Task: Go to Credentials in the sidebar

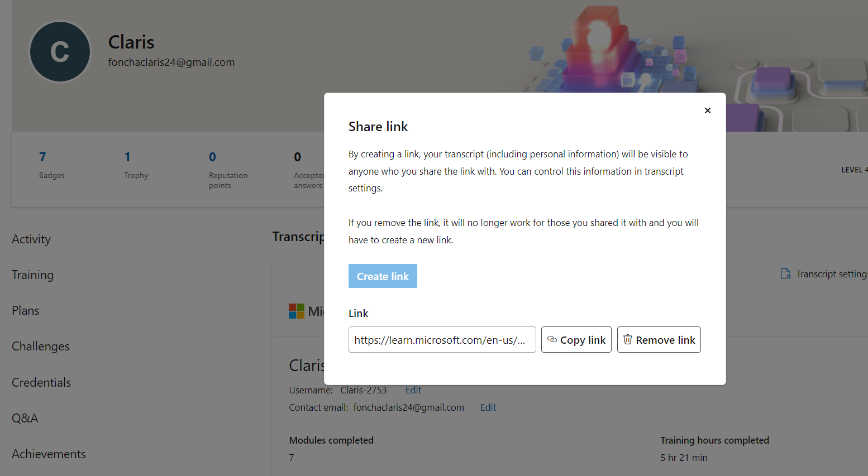Action: tap(41, 382)
